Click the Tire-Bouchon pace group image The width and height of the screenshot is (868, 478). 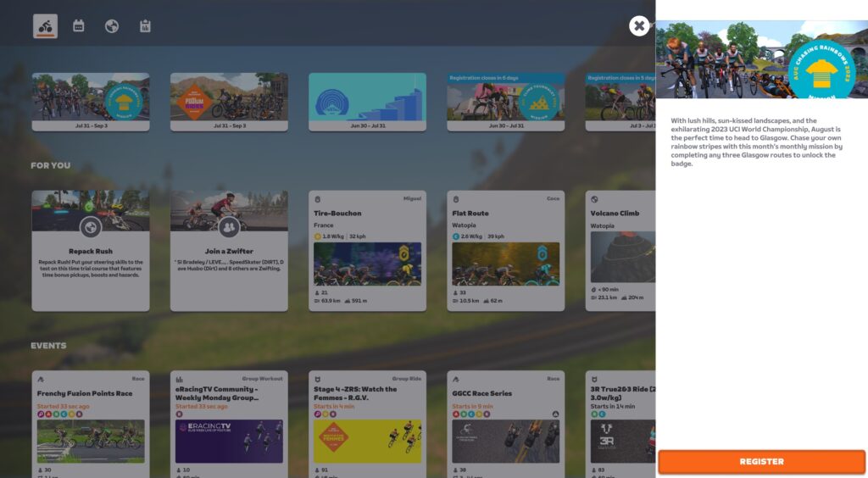click(x=368, y=264)
